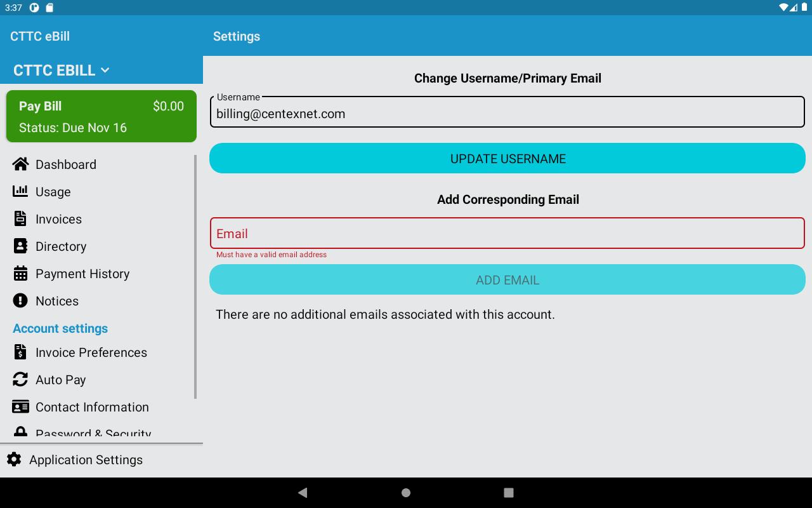Open the Auto Pay settings
The width and height of the screenshot is (812, 508).
[x=101, y=380]
